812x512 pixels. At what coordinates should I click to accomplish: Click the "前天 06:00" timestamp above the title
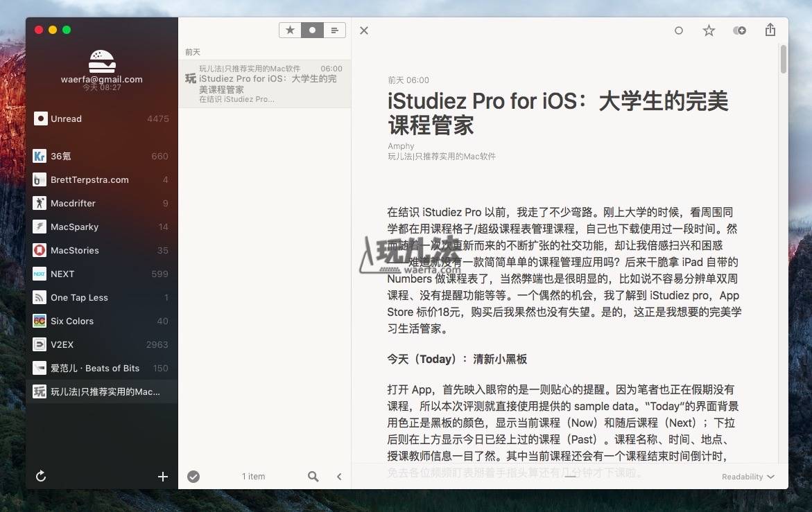coord(408,80)
